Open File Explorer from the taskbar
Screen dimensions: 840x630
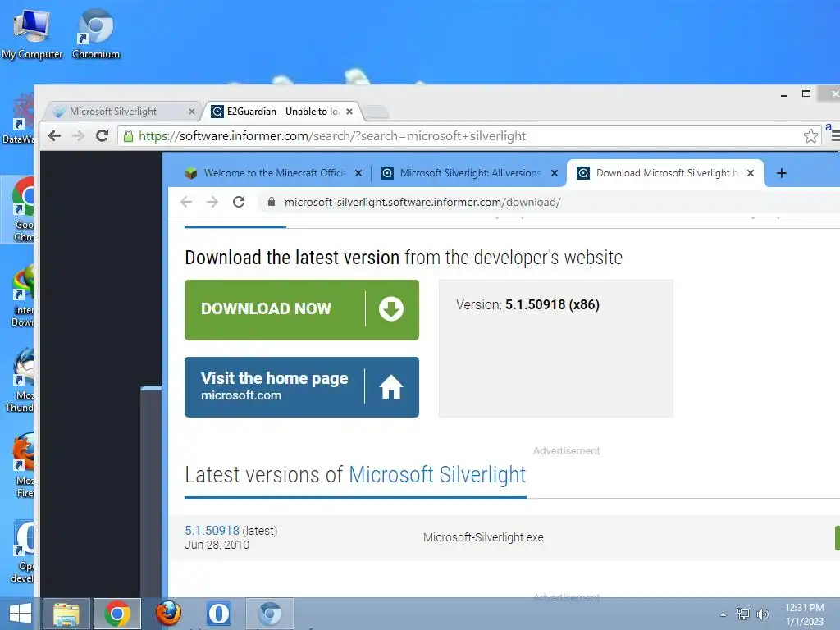66,614
